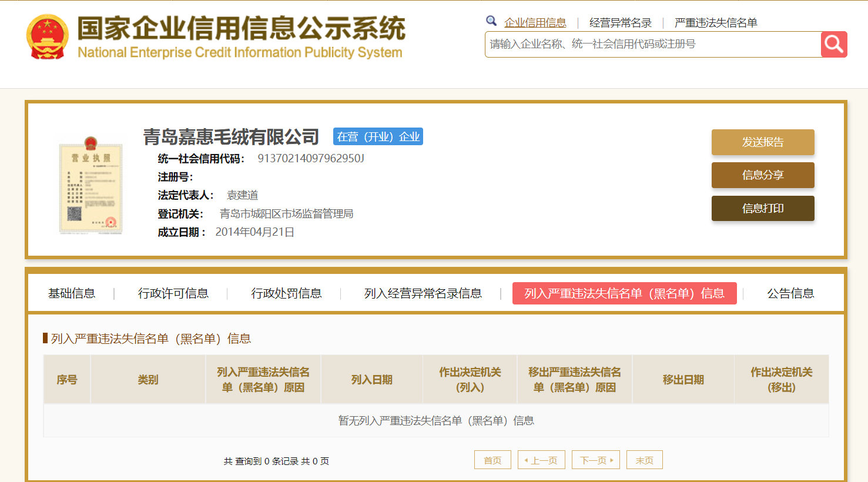Go to first page with 首页
Image resolution: width=868 pixels, height=482 pixels.
coord(492,460)
